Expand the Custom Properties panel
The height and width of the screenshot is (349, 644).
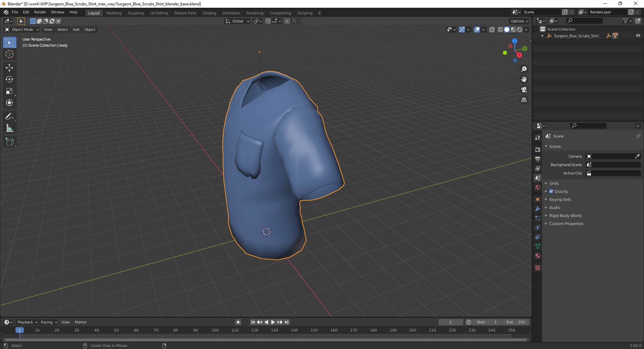(x=566, y=223)
